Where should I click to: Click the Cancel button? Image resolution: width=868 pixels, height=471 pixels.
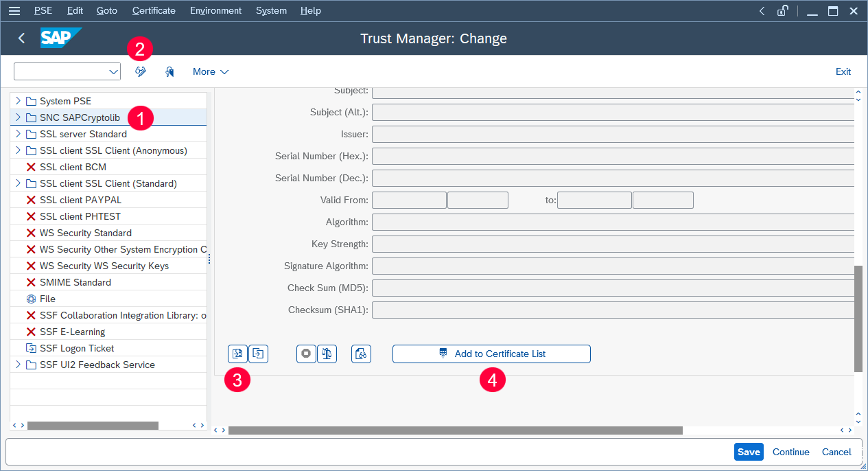[836, 452]
